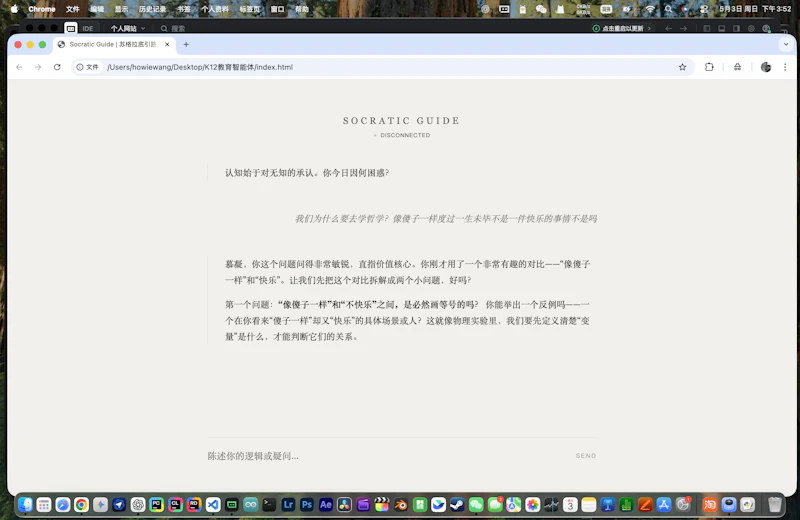Open Calendar from the Dock
This screenshot has width=800, height=520.
click(570, 505)
